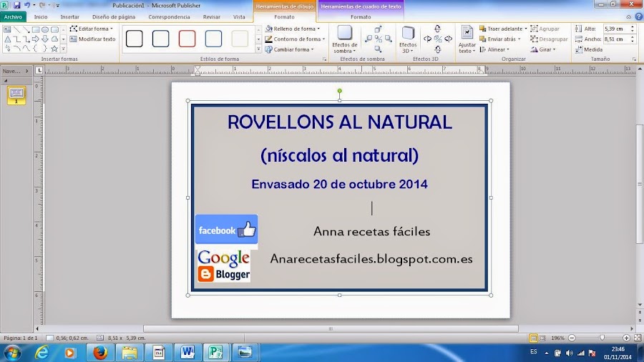Nudge shadow up icon
644x362 pixels.
(x=379, y=29)
